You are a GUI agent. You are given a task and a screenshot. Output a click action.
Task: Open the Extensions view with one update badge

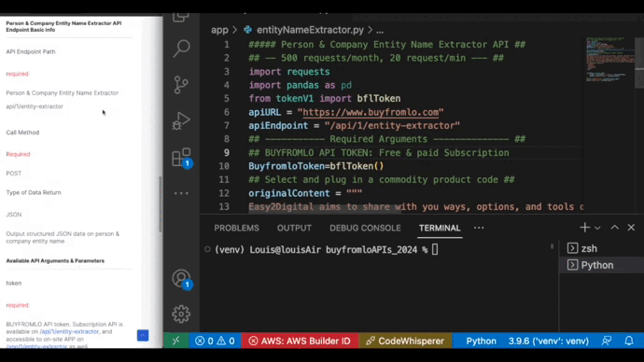point(181,158)
